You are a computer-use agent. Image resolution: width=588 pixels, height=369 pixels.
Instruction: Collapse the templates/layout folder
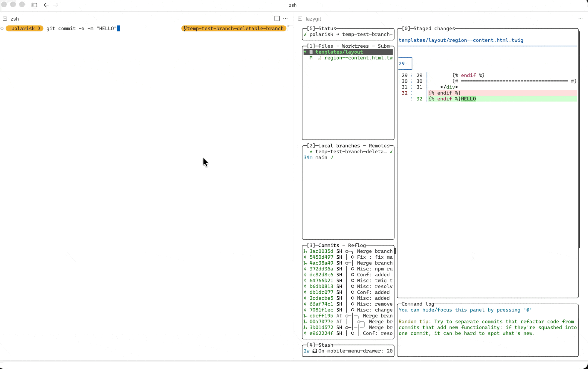click(305, 52)
